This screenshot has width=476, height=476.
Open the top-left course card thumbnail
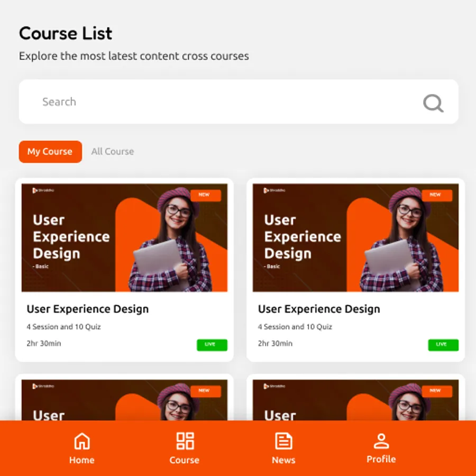tap(124, 237)
